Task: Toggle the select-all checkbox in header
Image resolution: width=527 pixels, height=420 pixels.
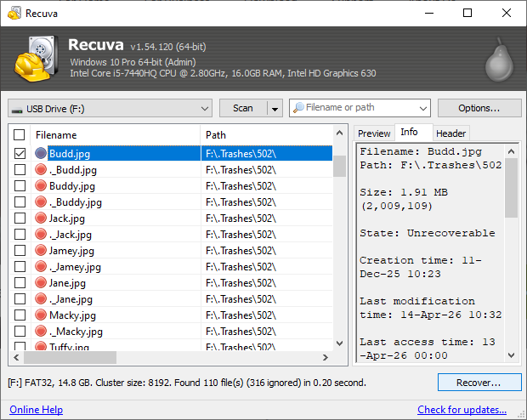Action: tap(20, 134)
